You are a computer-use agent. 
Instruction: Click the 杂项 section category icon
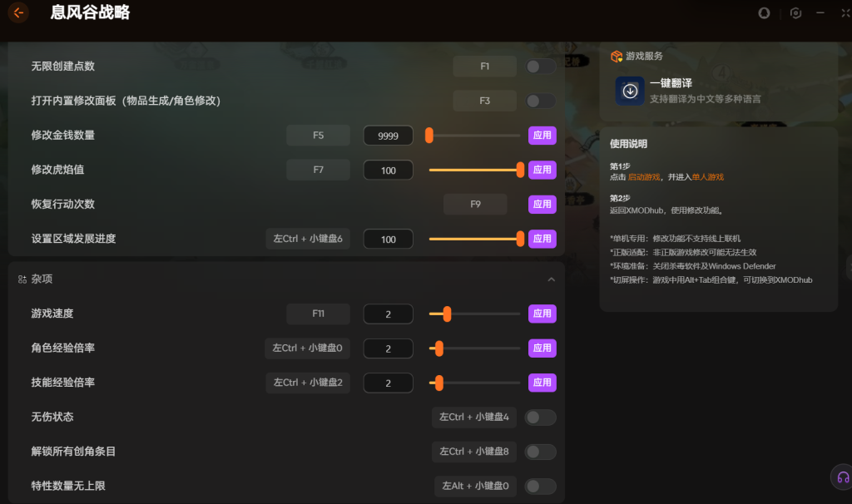(x=22, y=279)
